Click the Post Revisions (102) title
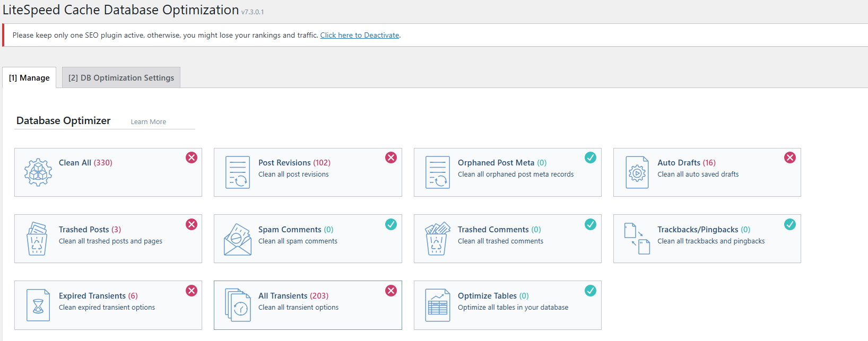Screen dimensions: 868x341 pos(294,163)
